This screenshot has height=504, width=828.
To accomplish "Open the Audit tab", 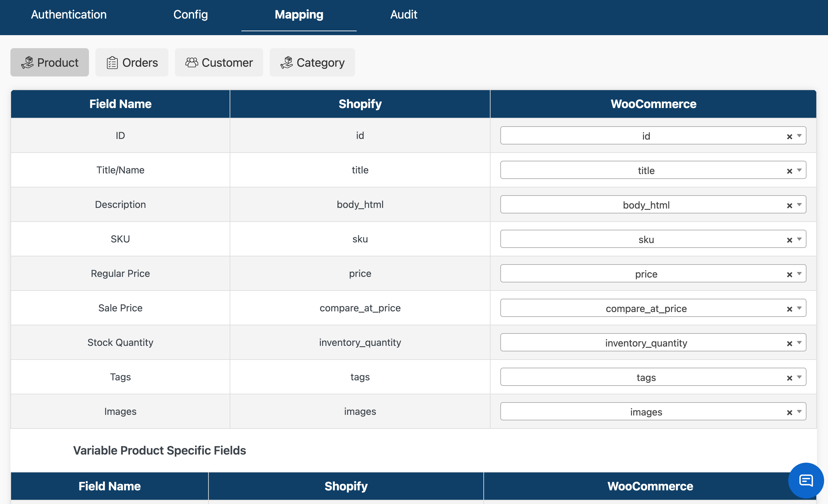I will [x=403, y=14].
